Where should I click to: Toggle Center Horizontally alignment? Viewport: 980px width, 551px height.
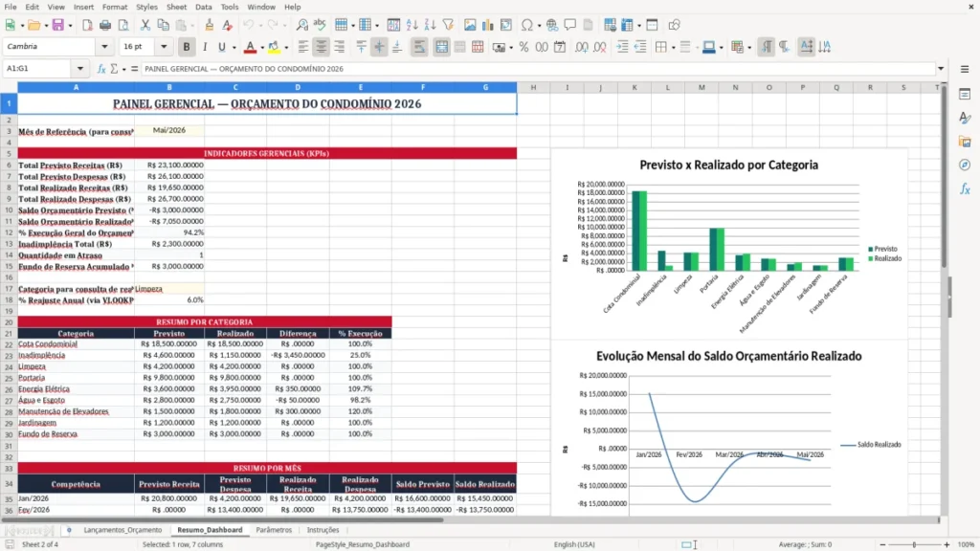321,47
